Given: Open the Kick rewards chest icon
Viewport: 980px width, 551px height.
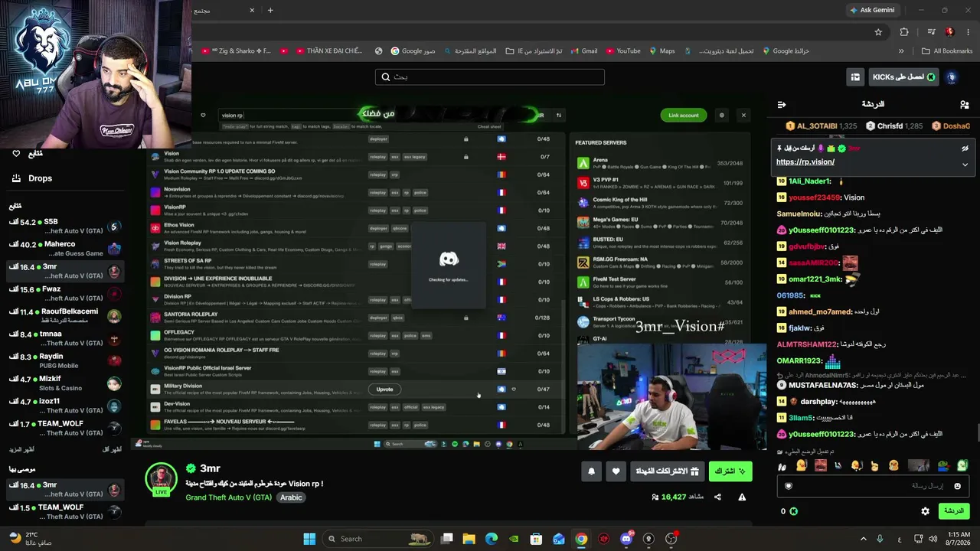Looking at the screenshot, I should [x=855, y=77].
